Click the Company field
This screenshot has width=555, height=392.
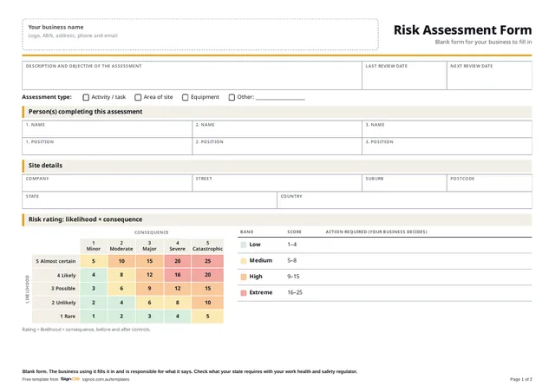coord(107,183)
